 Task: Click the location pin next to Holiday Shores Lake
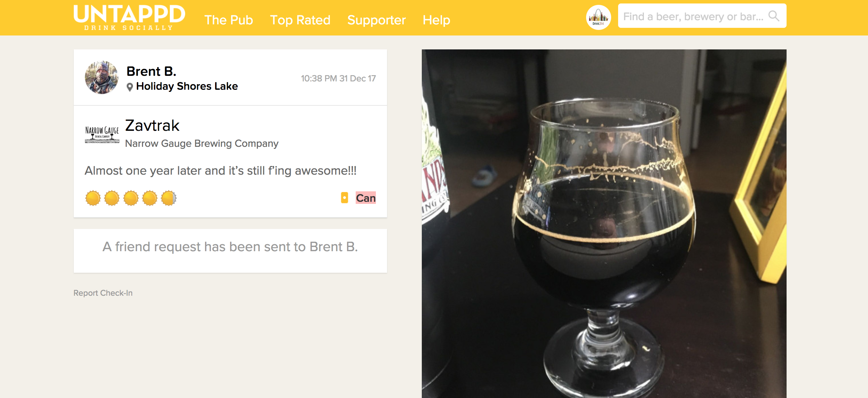point(130,87)
